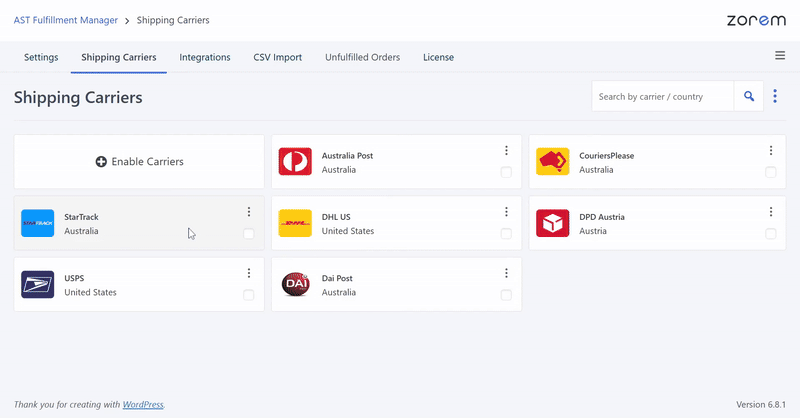Click the Enable Carriers button
800x418 pixels.
coord(139,162)
